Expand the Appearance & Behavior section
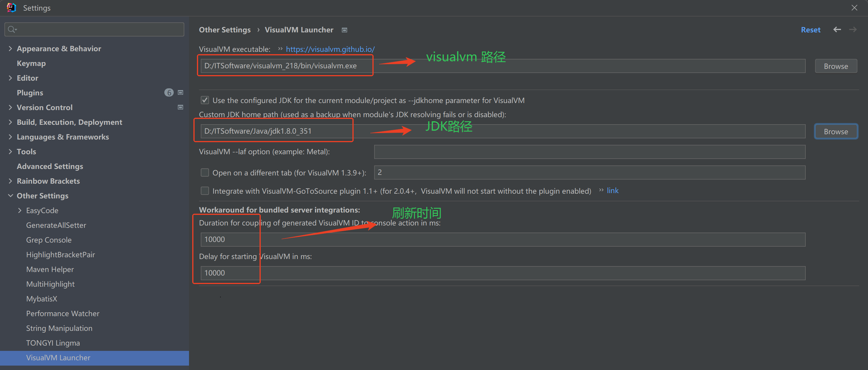868x370 pixels. click(11, 48)
